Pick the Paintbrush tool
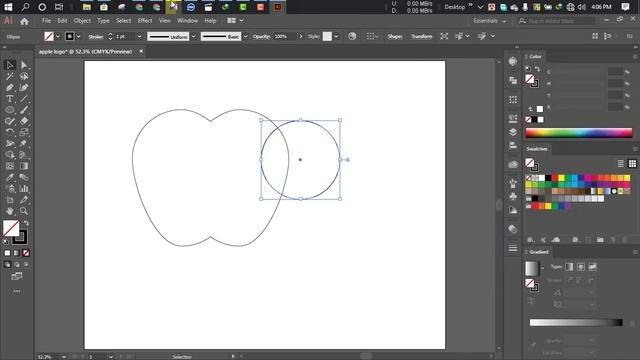 pyautogui.click(x=24, y=110)
